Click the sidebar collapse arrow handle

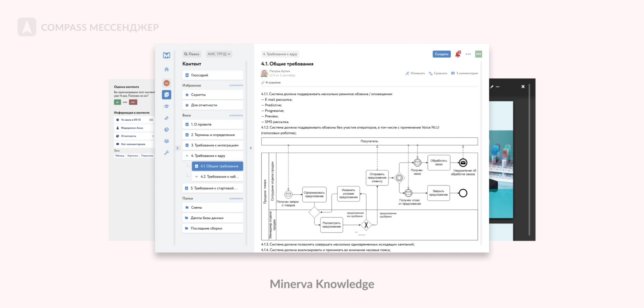[x=177, y=148]
